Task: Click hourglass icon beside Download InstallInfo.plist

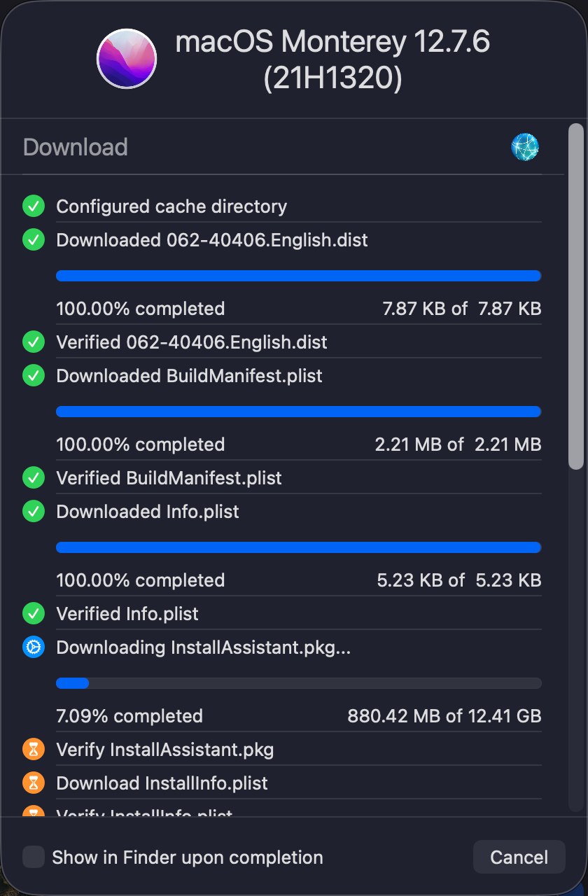Action: click(34, 783)
